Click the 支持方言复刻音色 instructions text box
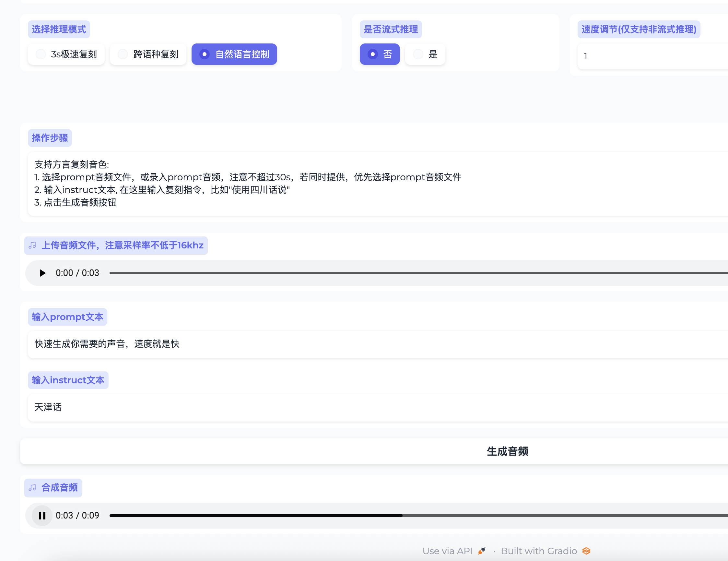728x561 pixels. click(378, 184)
